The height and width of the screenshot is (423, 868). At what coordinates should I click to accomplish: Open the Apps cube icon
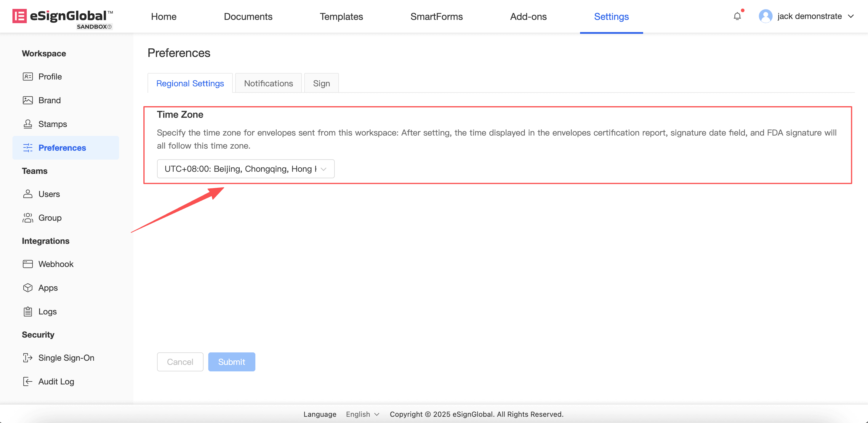coord(28,288)
